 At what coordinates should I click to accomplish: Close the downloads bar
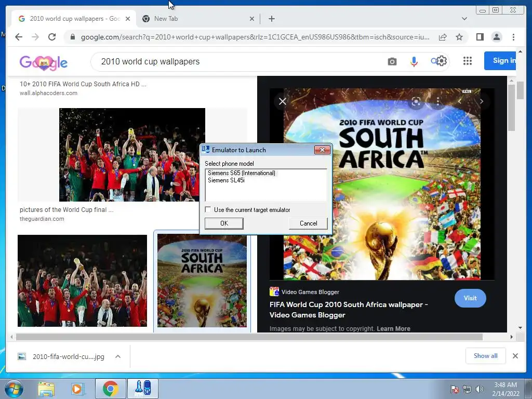point(515,356)
